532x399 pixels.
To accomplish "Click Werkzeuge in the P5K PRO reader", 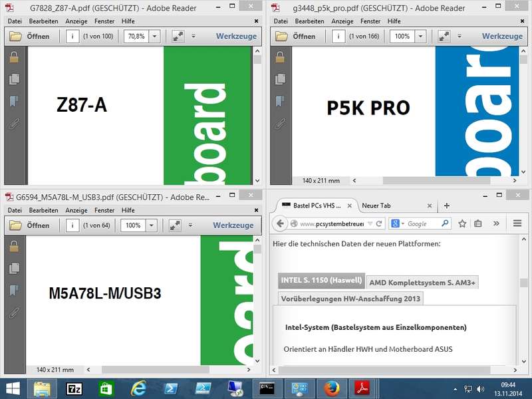I will (x=502, y=37).
